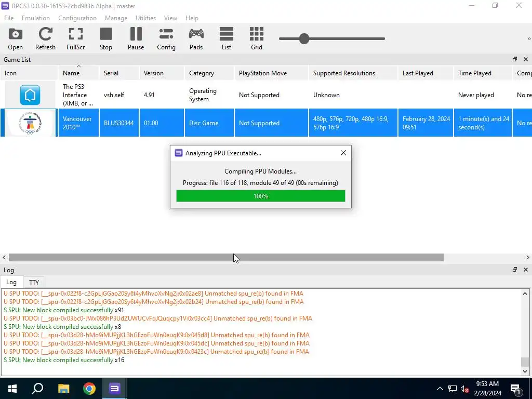The height and width of the screenshot is (399, 532).
Task: Open the Help menu
Action: pyautogui.click(x=192, y=18)
